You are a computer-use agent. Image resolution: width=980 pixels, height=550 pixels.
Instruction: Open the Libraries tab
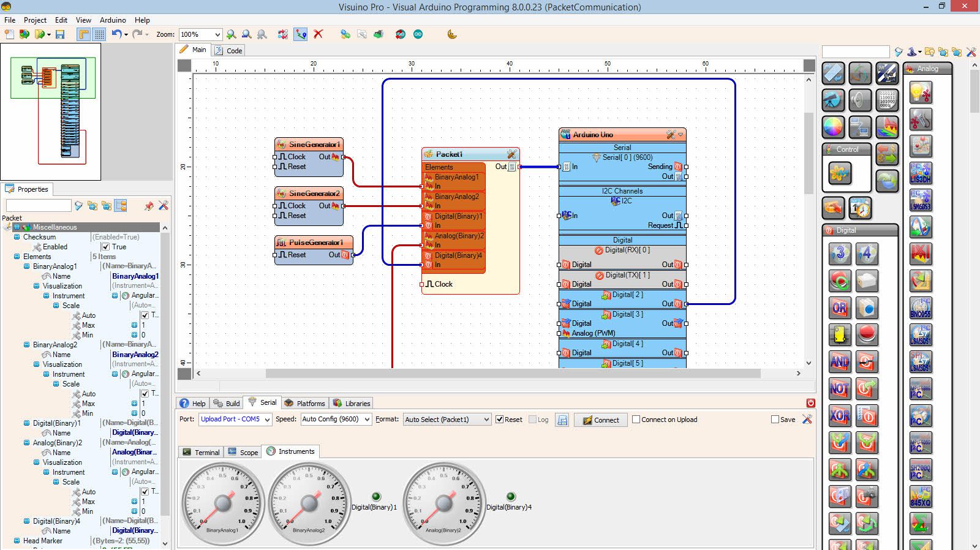point(352,403)
